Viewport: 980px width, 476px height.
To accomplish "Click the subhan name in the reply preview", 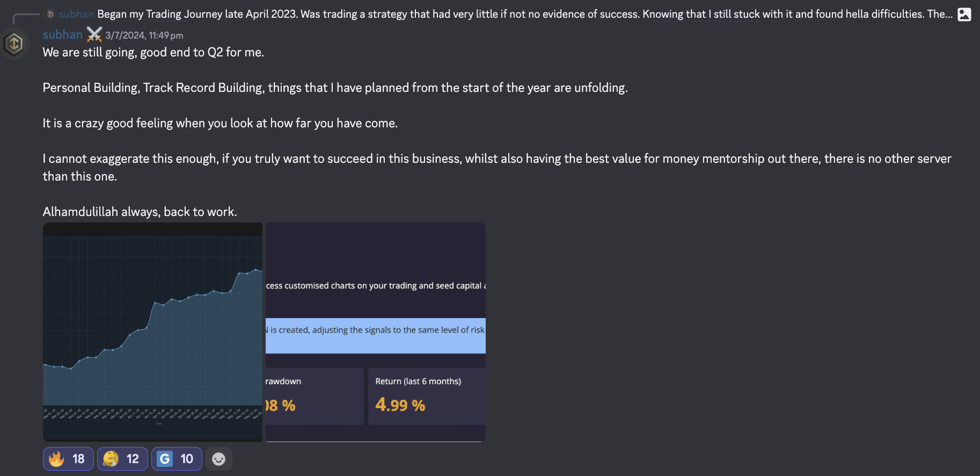I will coord(76,15).
